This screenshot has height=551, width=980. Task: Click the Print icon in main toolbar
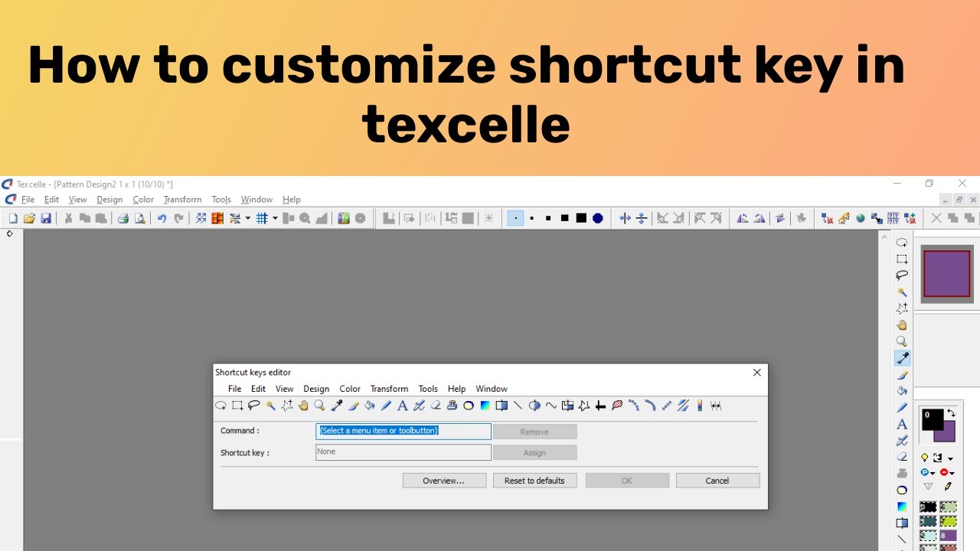point(122,219)
